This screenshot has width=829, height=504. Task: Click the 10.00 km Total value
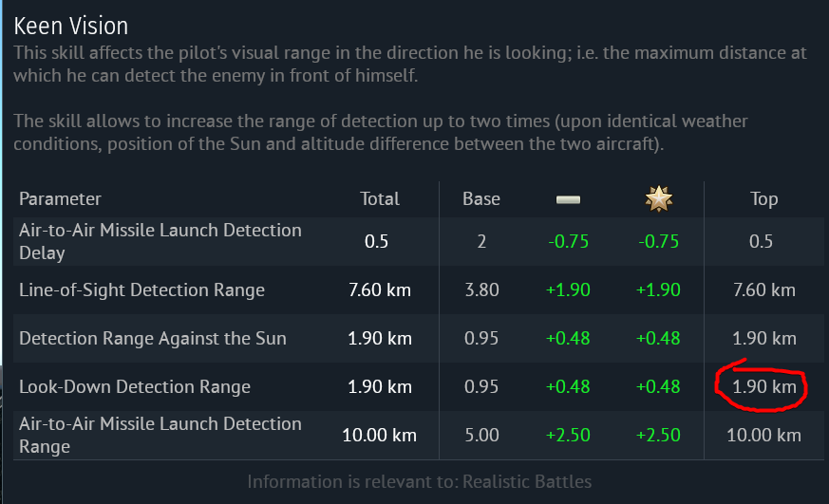[x=380, y=436]
